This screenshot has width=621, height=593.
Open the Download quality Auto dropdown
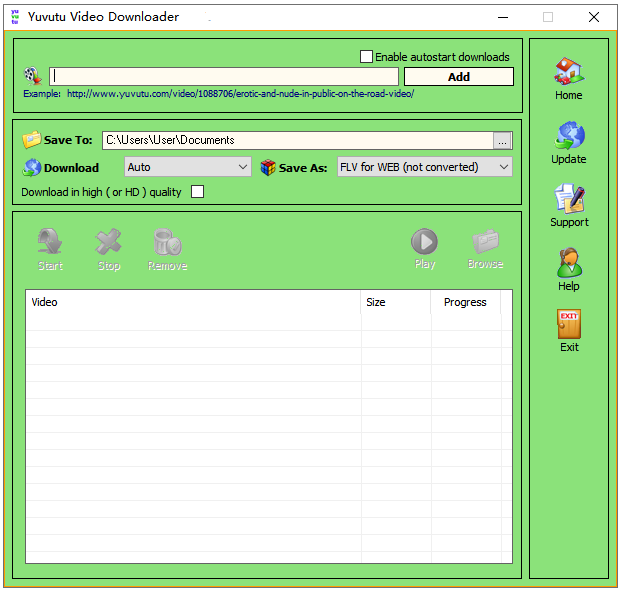(x=188, y=167)
